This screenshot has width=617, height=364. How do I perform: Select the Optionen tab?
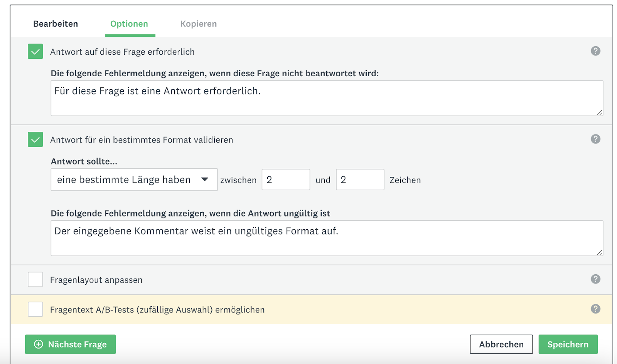[129, 24]
